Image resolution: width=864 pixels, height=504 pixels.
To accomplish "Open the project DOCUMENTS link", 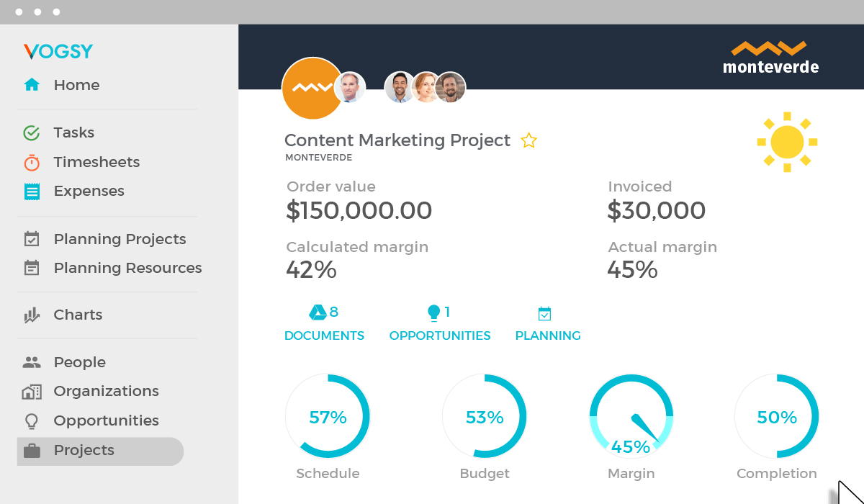I will tap(324, 336).
